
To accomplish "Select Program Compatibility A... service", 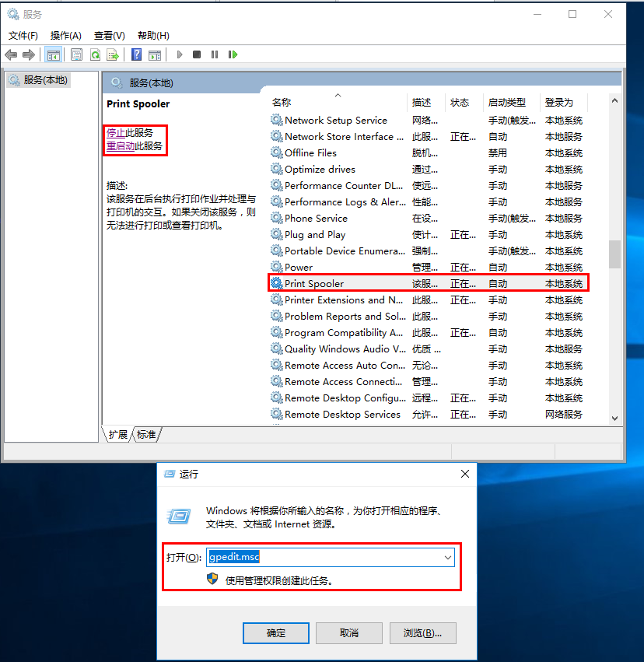I will point(344,333).
